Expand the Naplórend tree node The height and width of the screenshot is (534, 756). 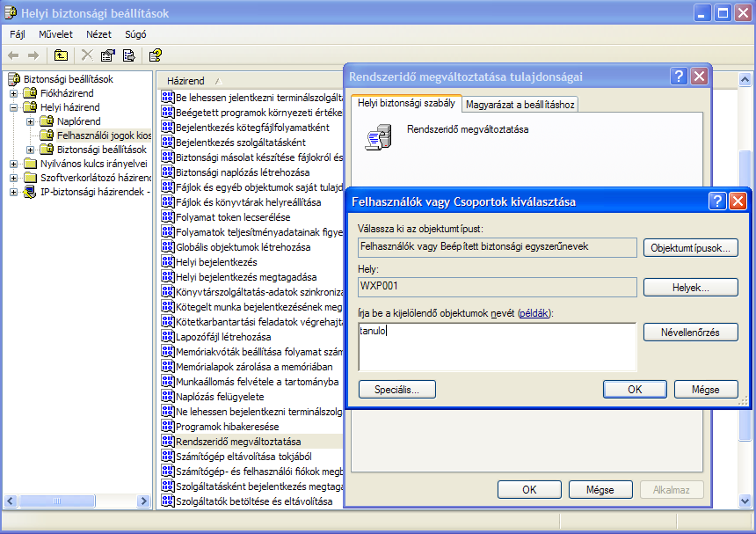30,121
